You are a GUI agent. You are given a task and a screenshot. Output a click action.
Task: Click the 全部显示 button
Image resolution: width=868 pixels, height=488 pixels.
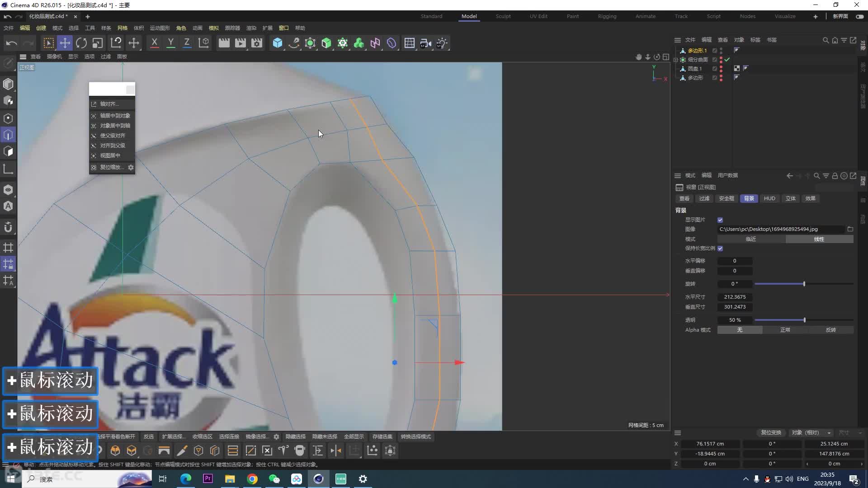pyautogui.click(x=354, y=437)
